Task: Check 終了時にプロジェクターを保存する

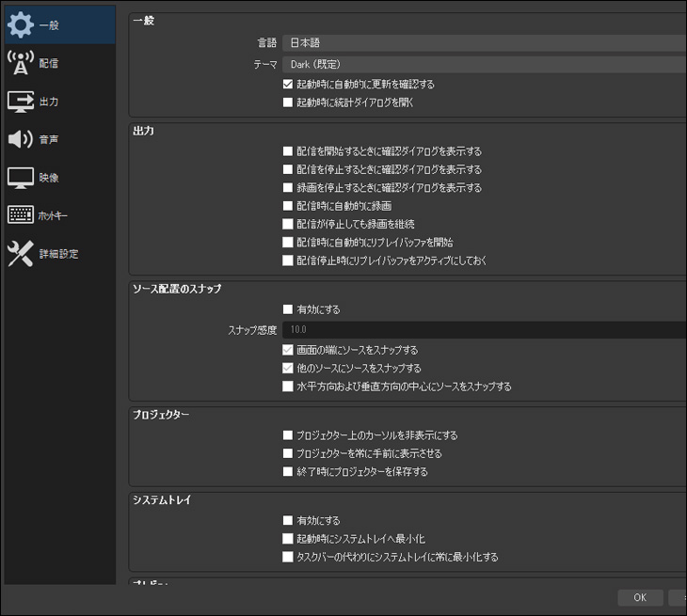Action: (288, 472)
